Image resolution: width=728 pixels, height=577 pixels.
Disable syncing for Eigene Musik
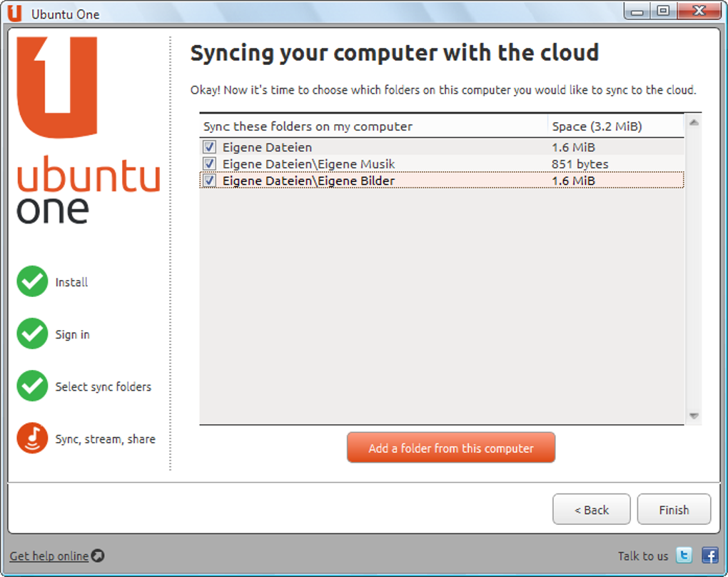coord(209,164)
